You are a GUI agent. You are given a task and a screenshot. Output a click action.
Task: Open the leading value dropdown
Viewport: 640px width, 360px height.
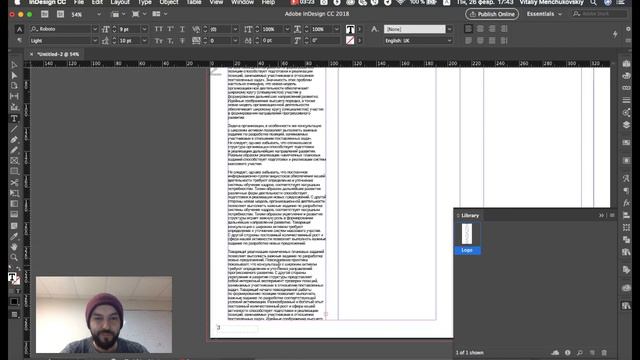[x=144, y=41]
